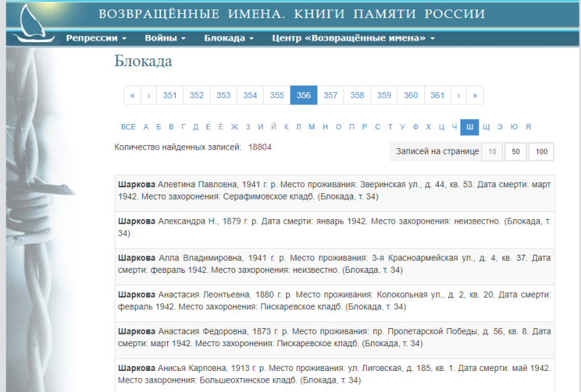581x392 pixels.
Task: Filter names by letter З
Action: (248, 127)
